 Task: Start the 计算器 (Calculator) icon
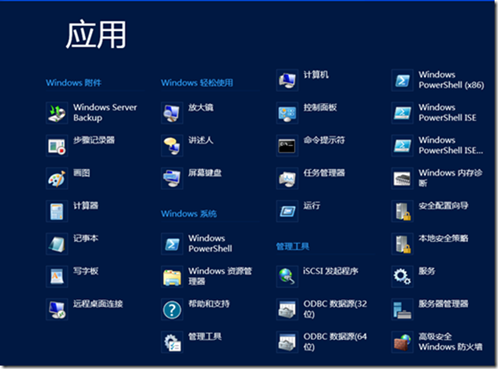coord(57,211)
